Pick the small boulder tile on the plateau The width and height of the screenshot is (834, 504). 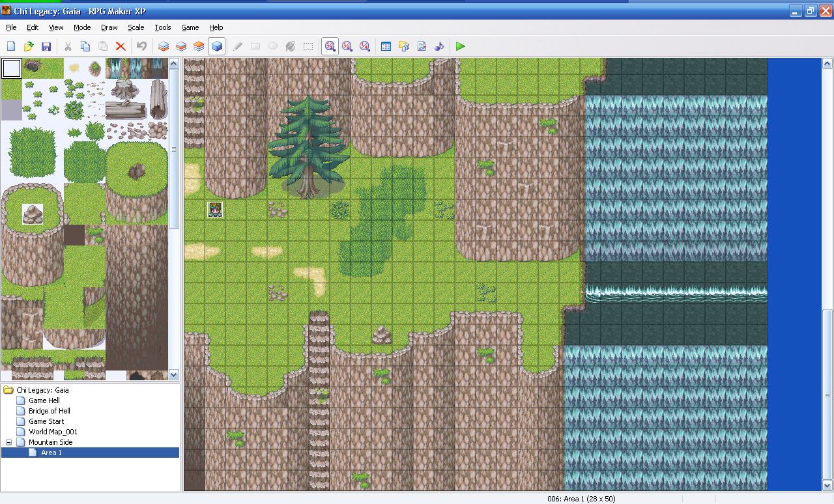pos(32,214)
